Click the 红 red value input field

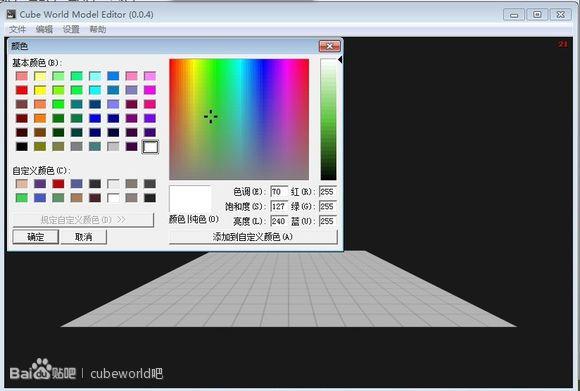[x=328, y=192]
